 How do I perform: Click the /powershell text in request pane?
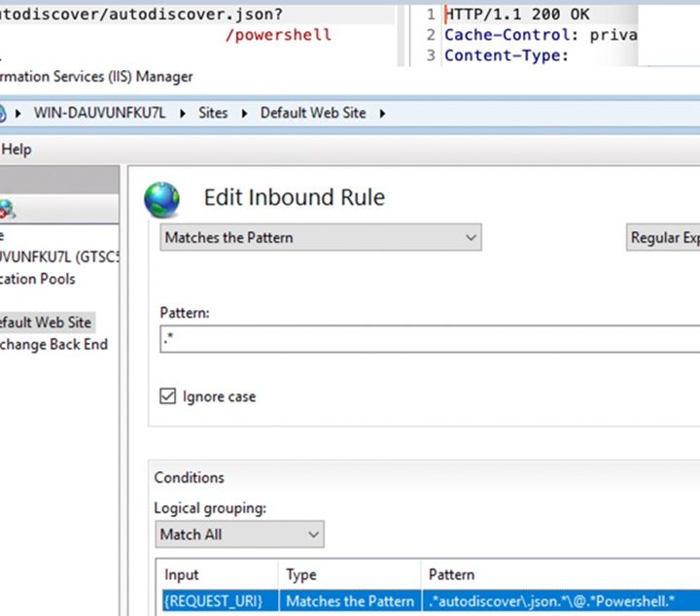pyautogui.click(x=279, y=35)
